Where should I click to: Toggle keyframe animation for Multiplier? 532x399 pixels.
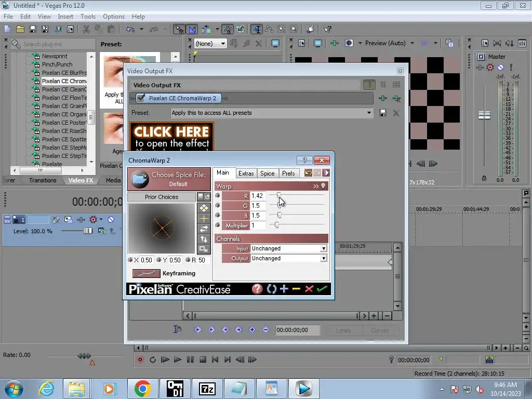218,225
